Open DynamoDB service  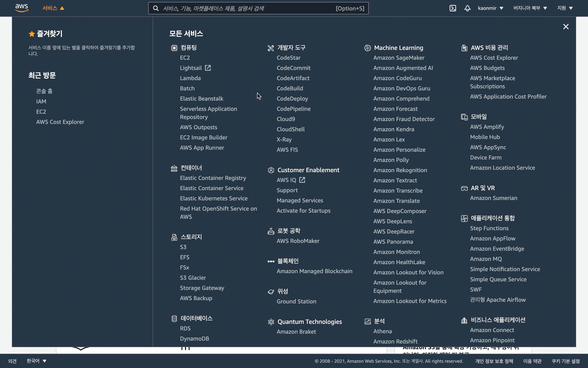194,338
